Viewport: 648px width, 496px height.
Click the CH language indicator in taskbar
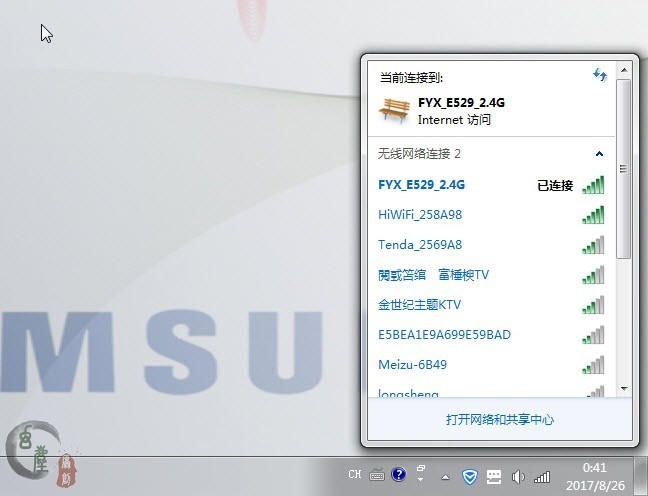(x=355, y=475)
